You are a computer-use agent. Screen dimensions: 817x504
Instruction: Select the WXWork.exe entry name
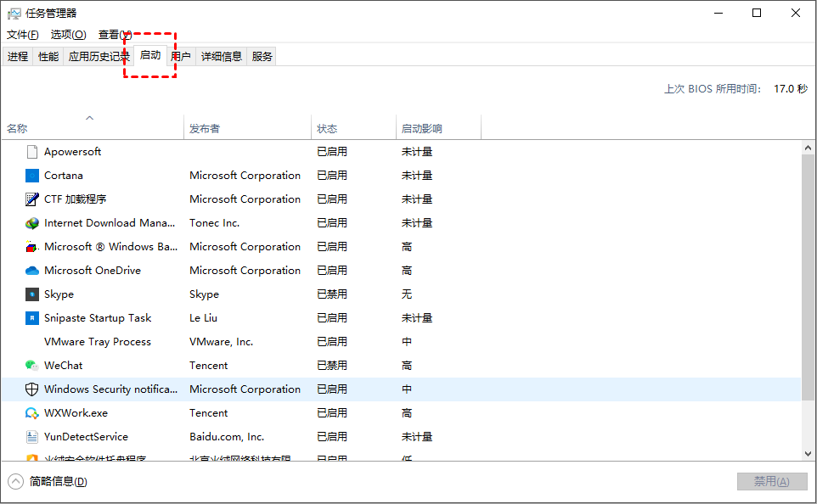tap(76, 413)
